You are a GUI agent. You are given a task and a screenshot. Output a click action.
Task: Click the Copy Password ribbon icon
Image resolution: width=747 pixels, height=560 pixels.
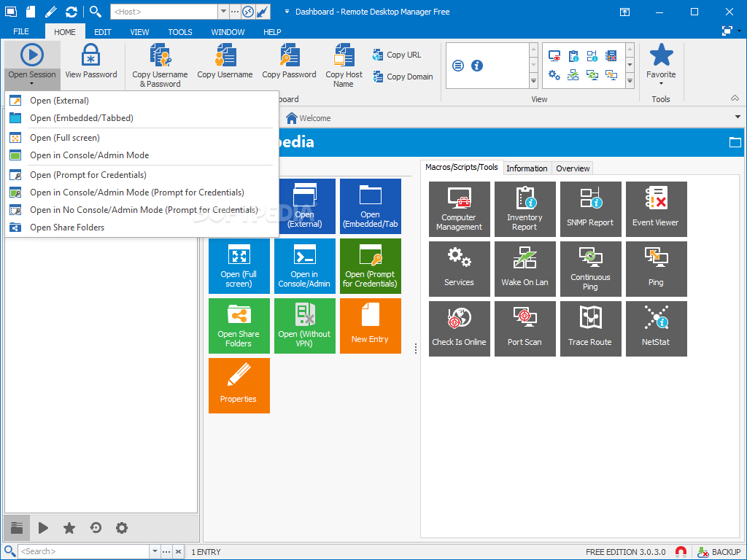click(289, 61)
